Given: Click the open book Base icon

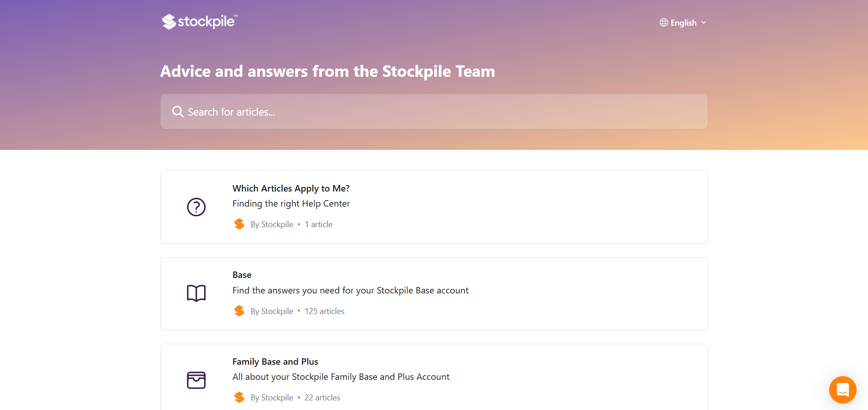Looking at the screenshot, I should (x=196, y=293).
